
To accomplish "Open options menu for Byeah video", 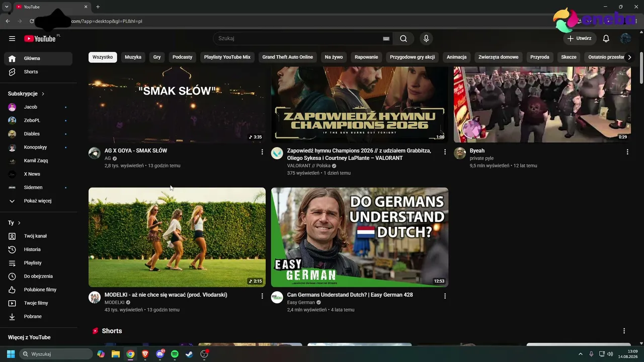I will (627, 152).
